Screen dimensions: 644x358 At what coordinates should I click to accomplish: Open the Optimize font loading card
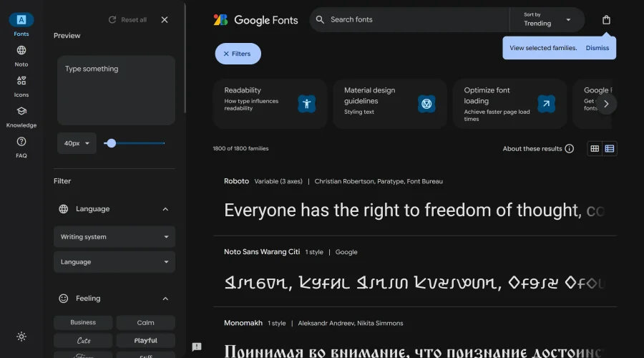coord(509,104)
